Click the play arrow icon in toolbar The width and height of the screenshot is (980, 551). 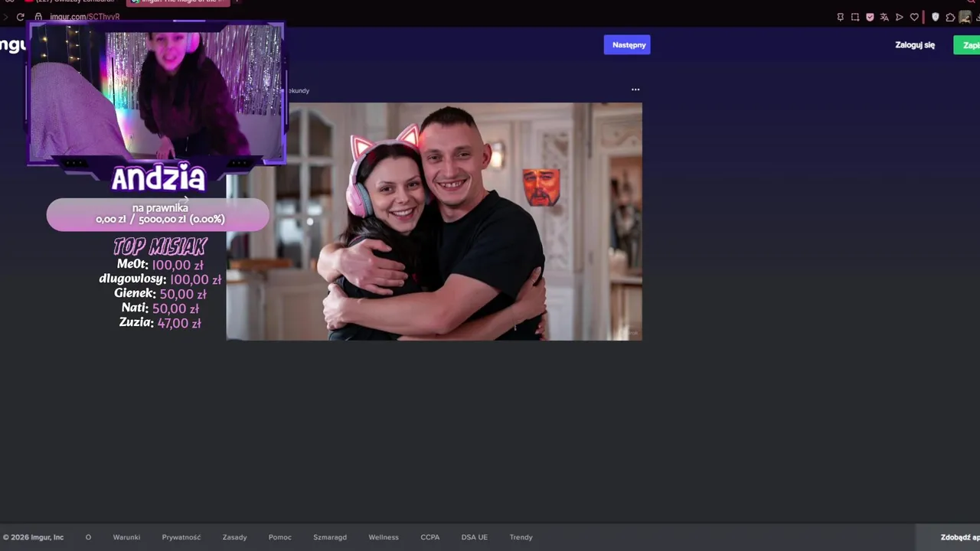pyautogui.click(x=899, y=17)
